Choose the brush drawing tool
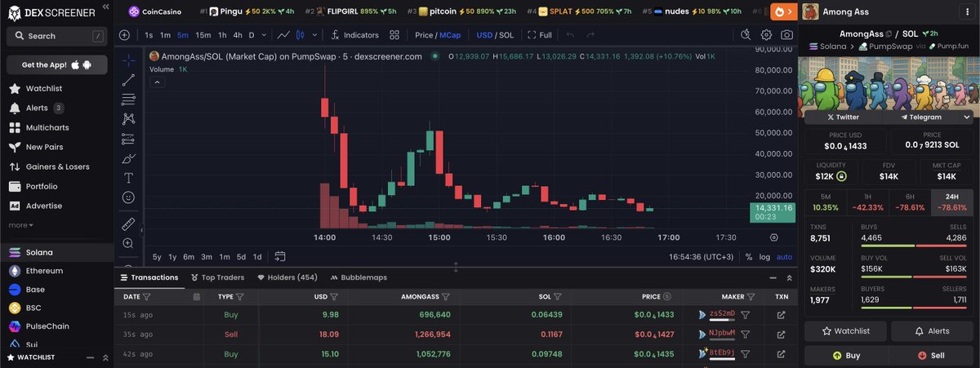This screenshot has width=980, height=368. [128, 158]
